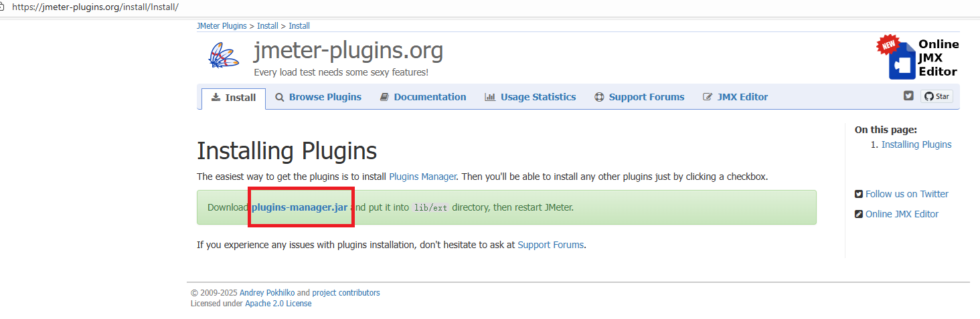Click the browser address bar URL
This screenshot has width=980, height=319.
(95, 7)
